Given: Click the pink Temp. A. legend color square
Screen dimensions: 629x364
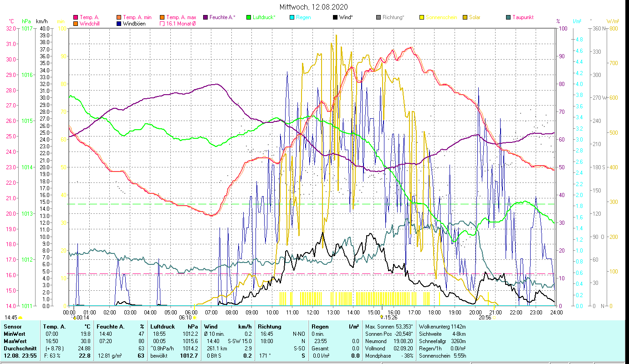Looking at the screenshot, I should coord(76,17).
